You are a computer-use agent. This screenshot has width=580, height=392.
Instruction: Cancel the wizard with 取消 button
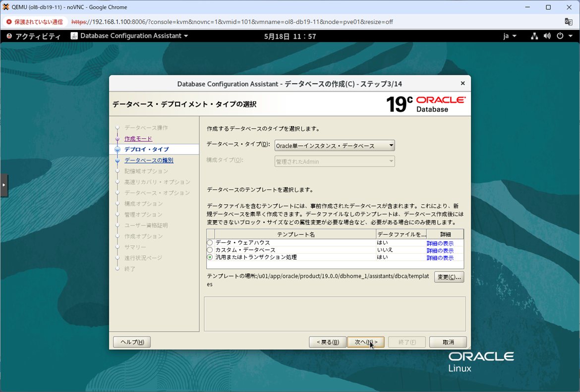(448, 342)
